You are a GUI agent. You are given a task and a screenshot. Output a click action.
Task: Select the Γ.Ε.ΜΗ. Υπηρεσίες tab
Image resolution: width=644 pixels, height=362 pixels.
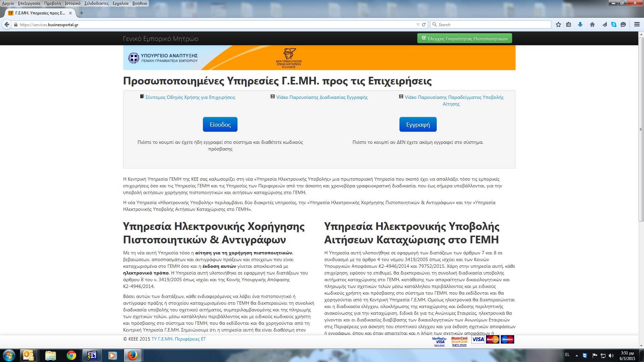click(x=40, y=13)
